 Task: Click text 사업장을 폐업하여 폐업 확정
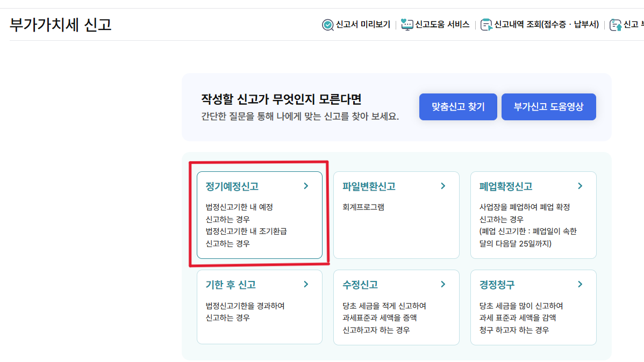(x=525, y=207)
